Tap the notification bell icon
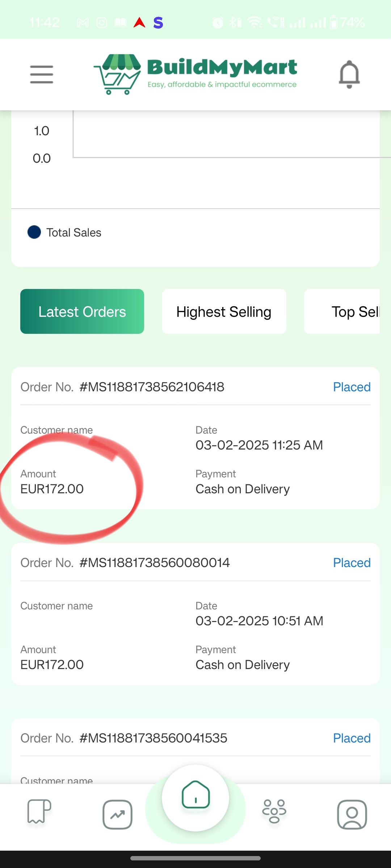 (x=349, y=74)
